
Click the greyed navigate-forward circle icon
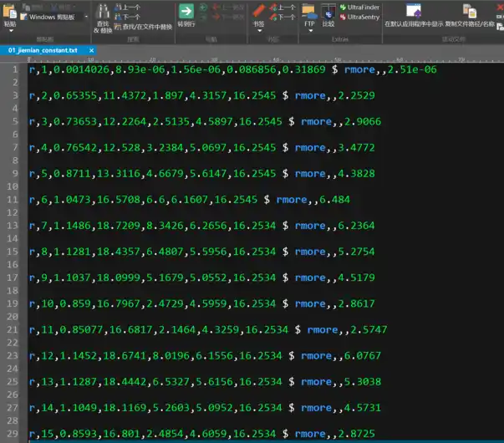203,16
